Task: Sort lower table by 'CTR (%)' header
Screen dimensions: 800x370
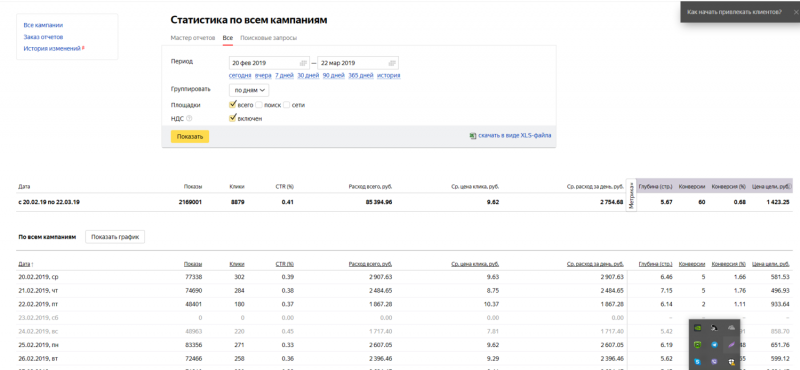Action: [284, 264]
